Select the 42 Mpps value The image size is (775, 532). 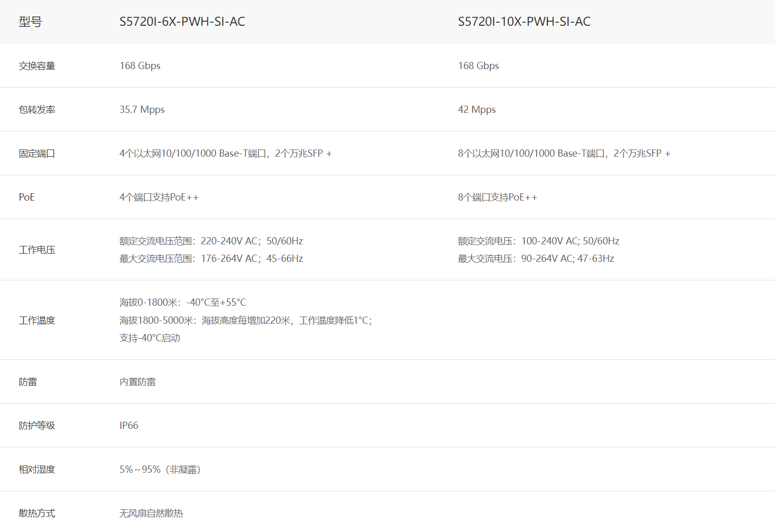click(476, 110)
